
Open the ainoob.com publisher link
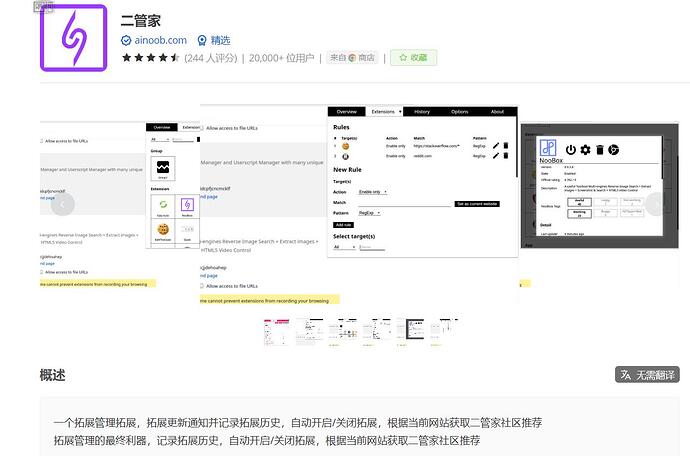160,41
